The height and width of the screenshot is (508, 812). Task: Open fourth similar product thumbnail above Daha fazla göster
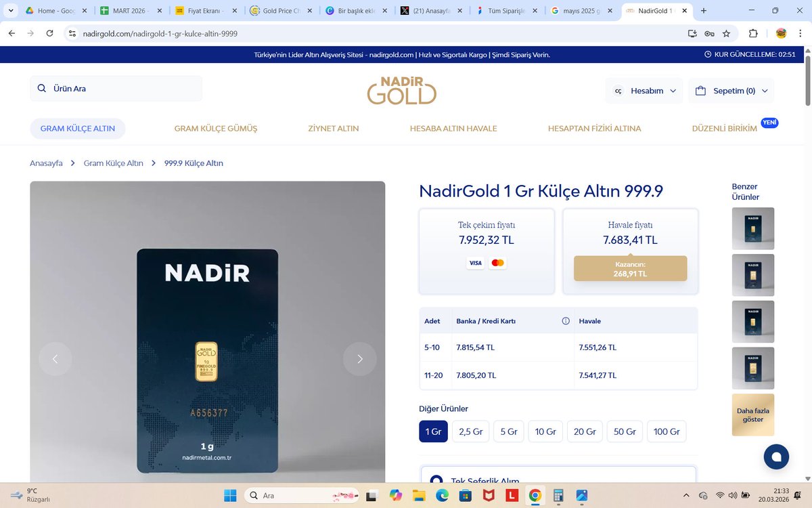click(x=753, y=368)
